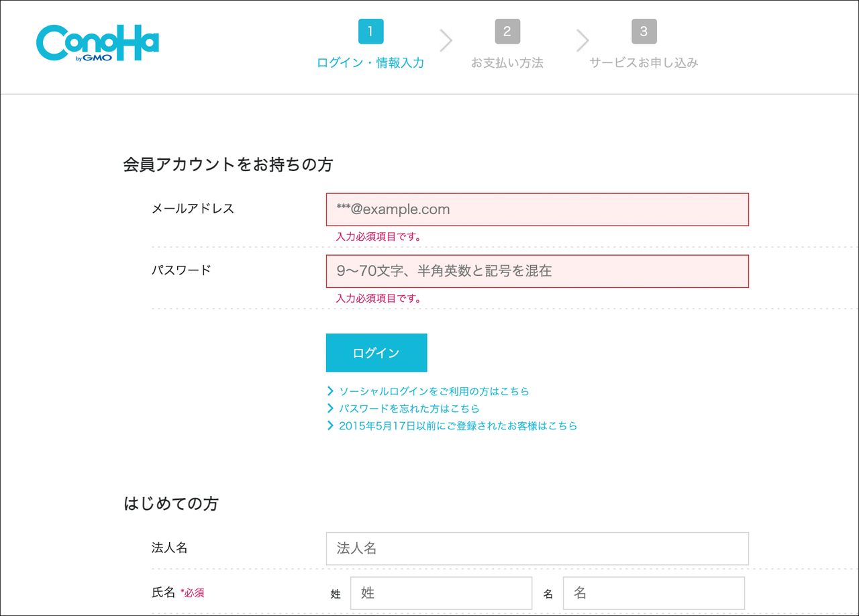Click the ConoHa by GMO logo

tap(98, 43)
